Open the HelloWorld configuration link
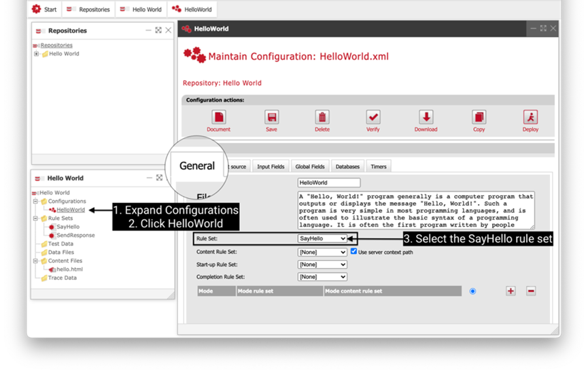Screen dimensions: 588x373 pos(71,210)
